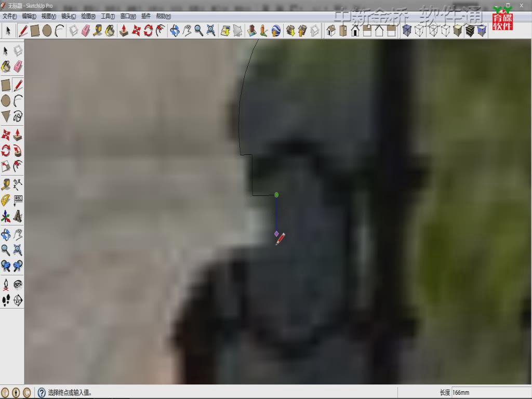Select the Make Component tool in the left palette

pos(18,51)
